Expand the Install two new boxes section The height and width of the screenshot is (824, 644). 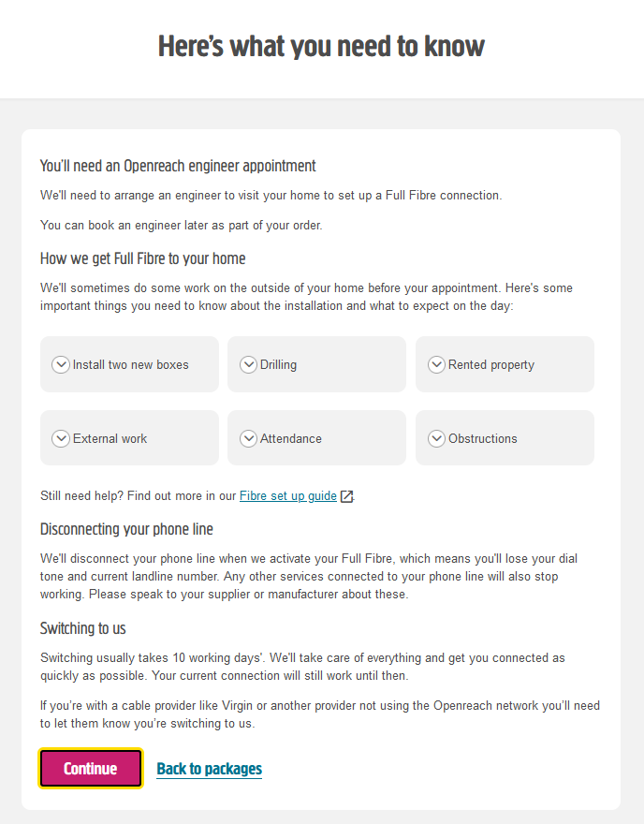point(130,364)
